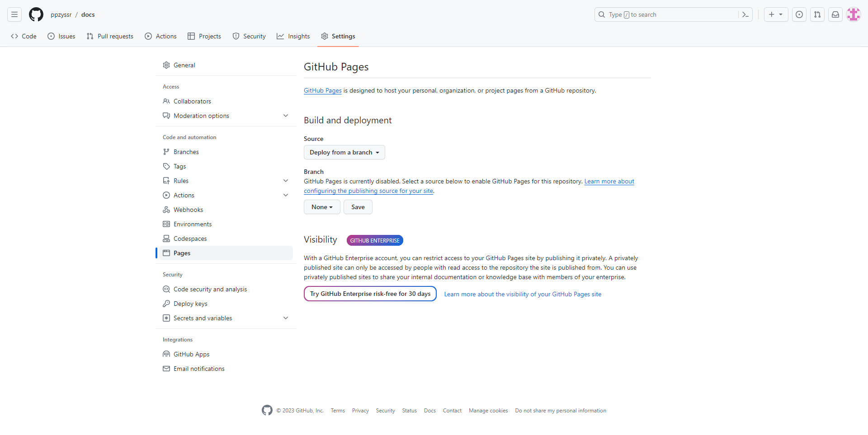Open pull requests icon in top header
The width and height of the screenshot is (868, 435).
pos(817,14)
